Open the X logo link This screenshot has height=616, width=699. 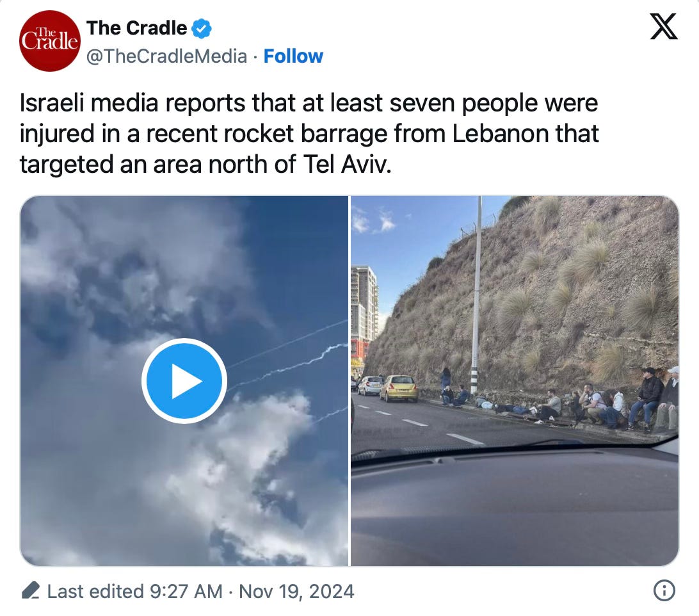(x=663, y=26)
